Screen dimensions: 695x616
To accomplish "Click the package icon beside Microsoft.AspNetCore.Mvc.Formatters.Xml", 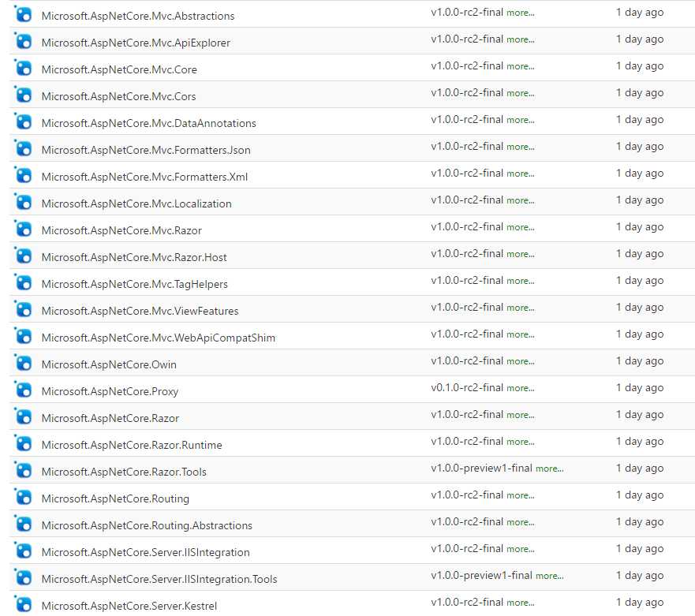I will tap(24, 176).
